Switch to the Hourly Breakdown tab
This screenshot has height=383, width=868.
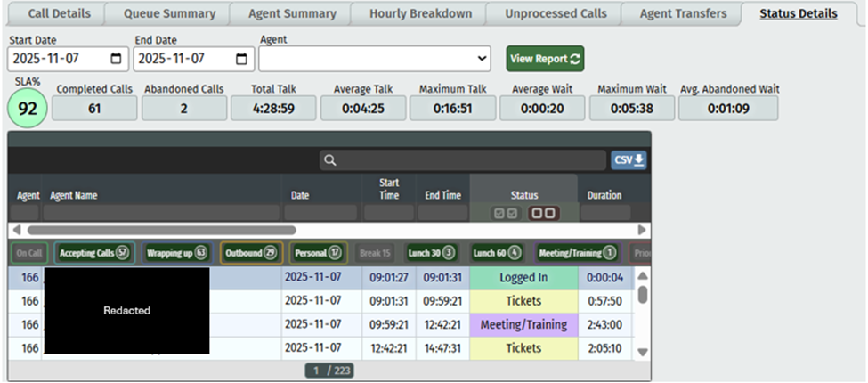tap(420, 13)
